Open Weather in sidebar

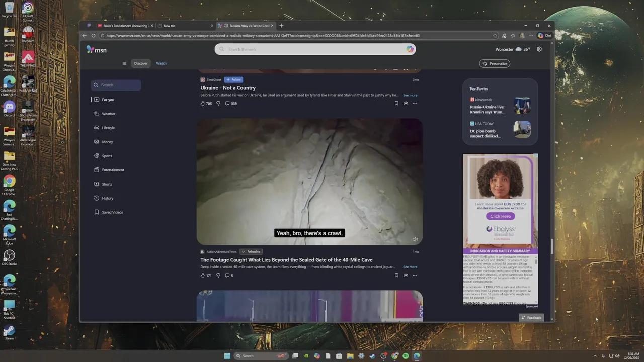[x=105, y=114]
